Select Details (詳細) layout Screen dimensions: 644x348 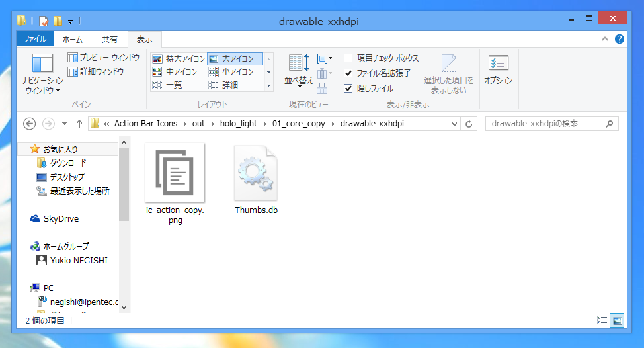pos(223,85)
